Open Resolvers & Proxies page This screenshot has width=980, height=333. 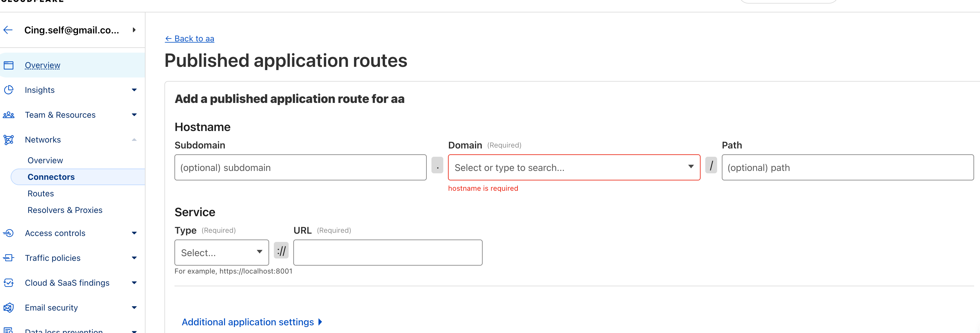coord(65,210)
